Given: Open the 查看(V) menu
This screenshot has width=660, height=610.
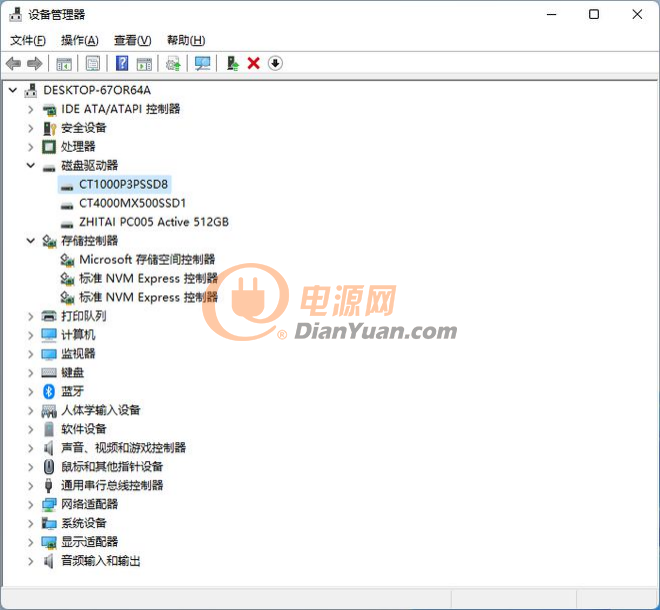Looking at the screenshot, I should [x=132, y=40].
